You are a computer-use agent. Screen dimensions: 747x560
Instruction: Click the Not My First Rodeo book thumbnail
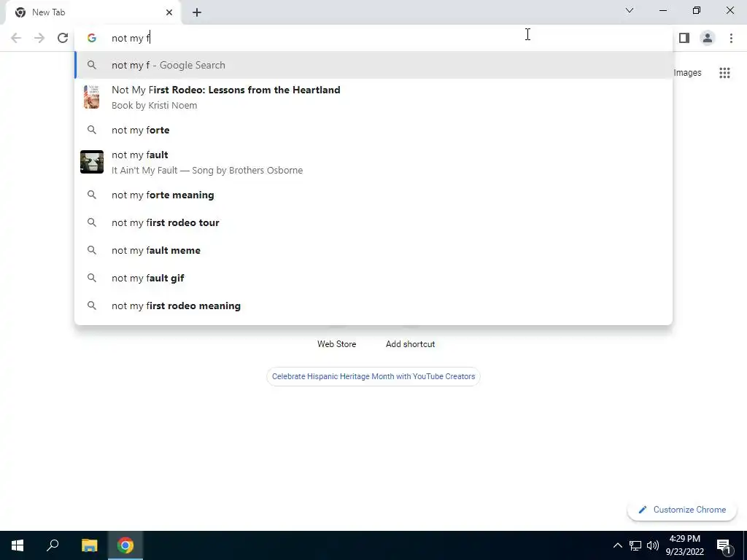tap(91, 97)
